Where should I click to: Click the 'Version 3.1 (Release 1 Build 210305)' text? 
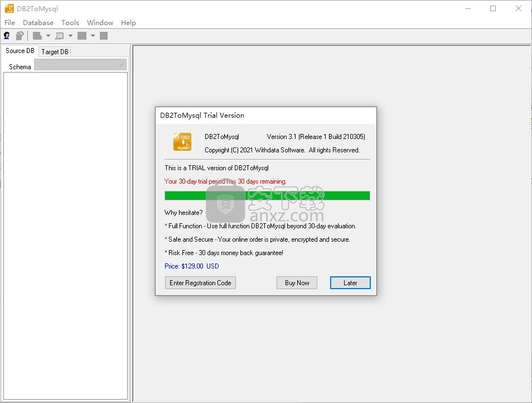pyautogui.click(x=316, y=137)
